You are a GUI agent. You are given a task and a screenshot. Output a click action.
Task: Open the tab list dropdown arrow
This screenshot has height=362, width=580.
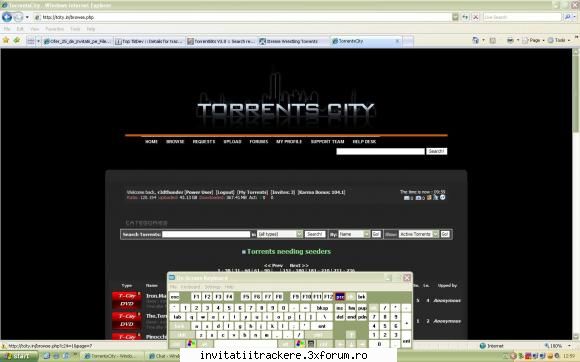pos(38,41)
